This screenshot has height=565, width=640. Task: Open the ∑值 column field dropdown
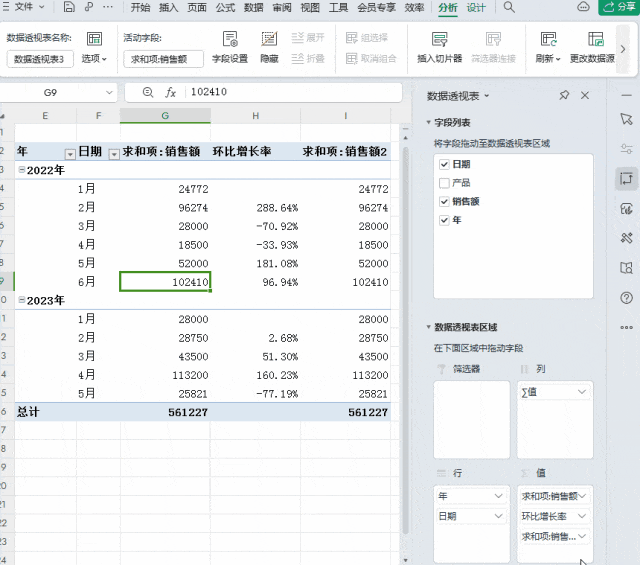pyautogui.click(x=582, y=392)
